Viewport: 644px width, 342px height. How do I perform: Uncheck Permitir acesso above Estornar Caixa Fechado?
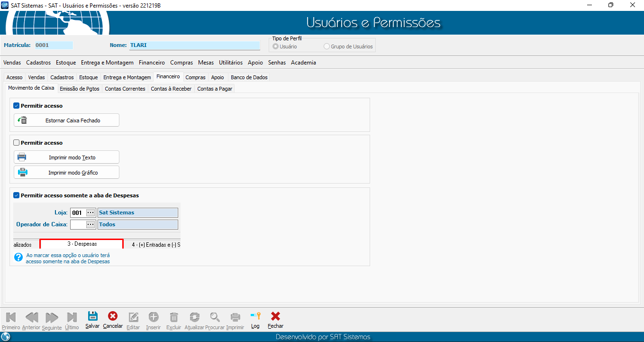coord(17,106)
